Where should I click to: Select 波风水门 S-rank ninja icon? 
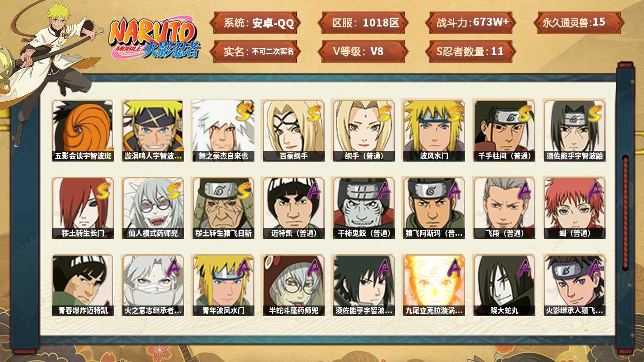pyautogui.click(x=434, y=131)
